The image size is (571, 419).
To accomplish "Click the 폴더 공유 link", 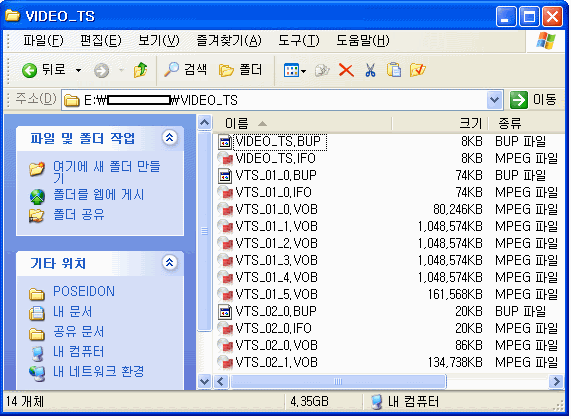I will (x=79, y=214).
